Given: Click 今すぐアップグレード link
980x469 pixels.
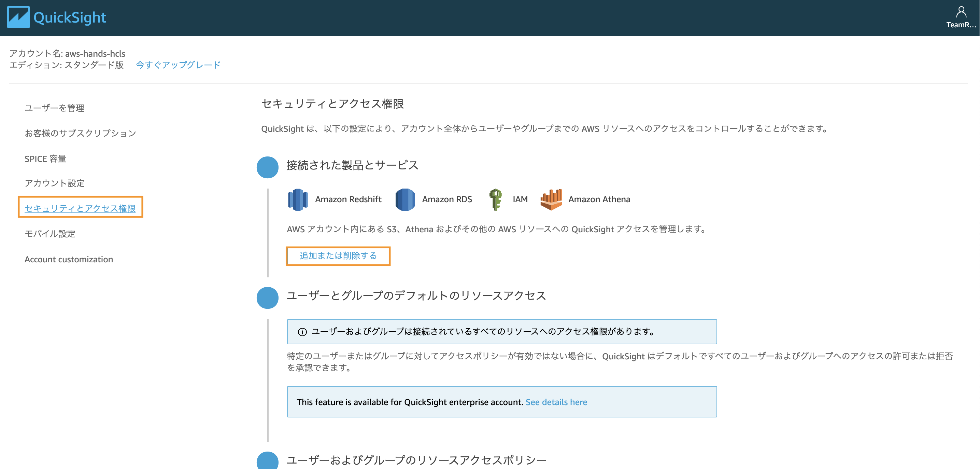Looking at the screenshot, I should [178, 65].
